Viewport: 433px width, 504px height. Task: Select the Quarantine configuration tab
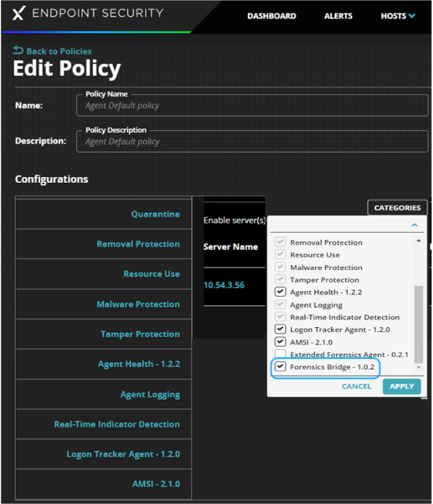[x=103, y=214]
